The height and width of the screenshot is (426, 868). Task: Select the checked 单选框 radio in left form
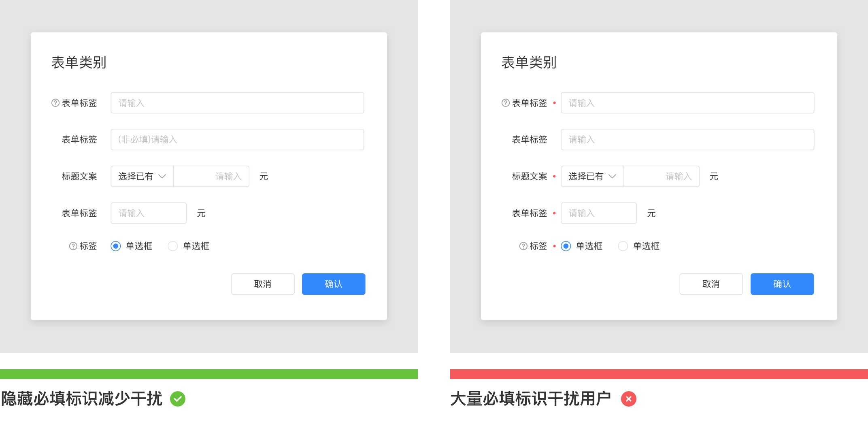tap(116, 246)
